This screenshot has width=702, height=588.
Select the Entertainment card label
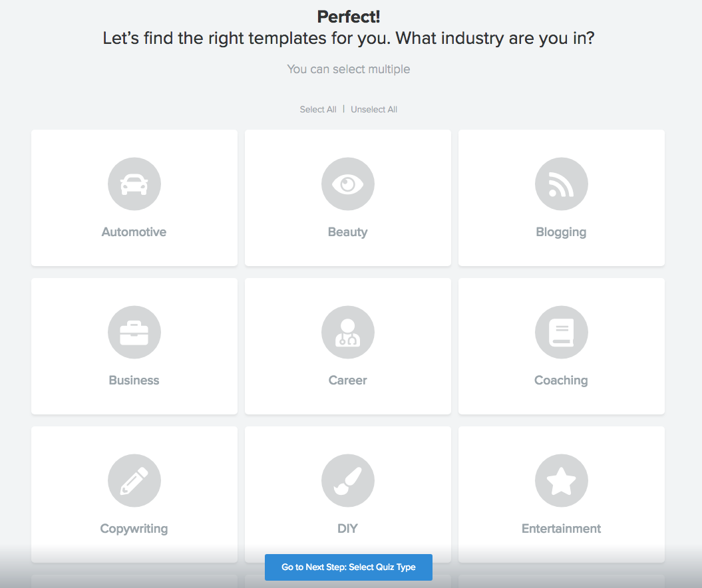point(561,529)
